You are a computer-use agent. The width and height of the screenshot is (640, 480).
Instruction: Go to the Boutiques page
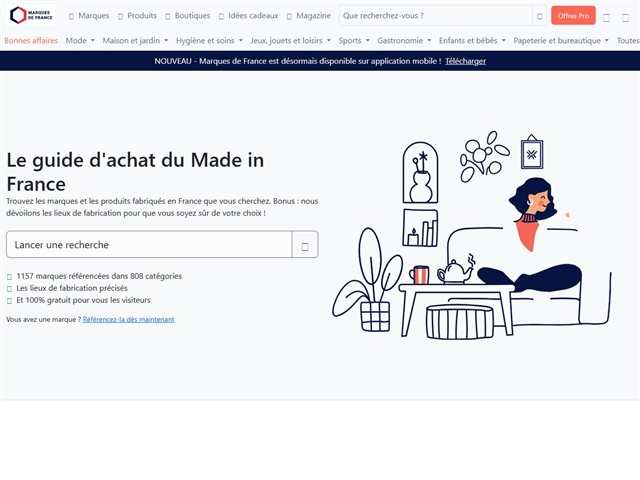(192, 16)
